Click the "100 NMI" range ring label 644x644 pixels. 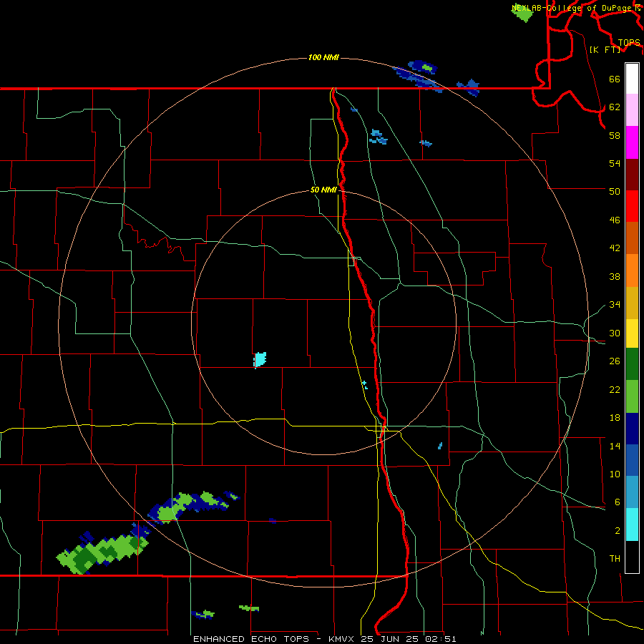[323, 57]
